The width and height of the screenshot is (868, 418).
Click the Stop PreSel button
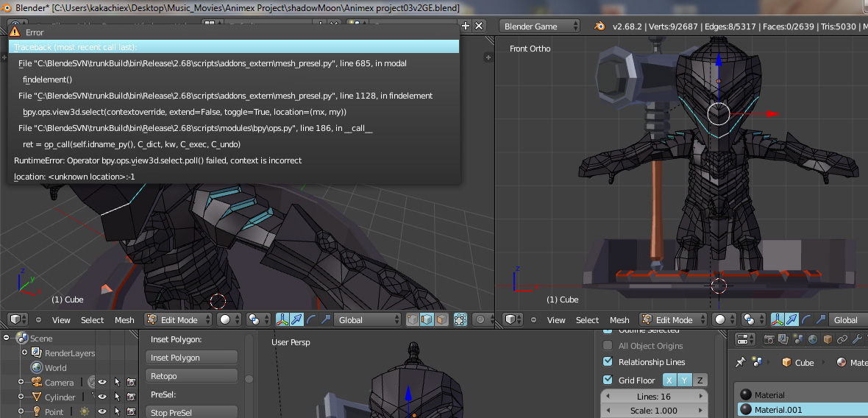click(191, 412)
